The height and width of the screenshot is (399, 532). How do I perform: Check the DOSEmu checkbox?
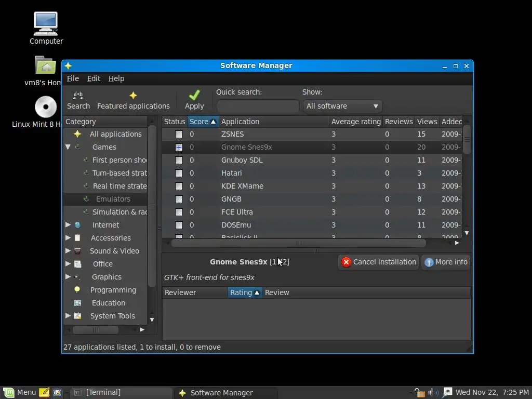pyautogui.click(x=179, y=225)
